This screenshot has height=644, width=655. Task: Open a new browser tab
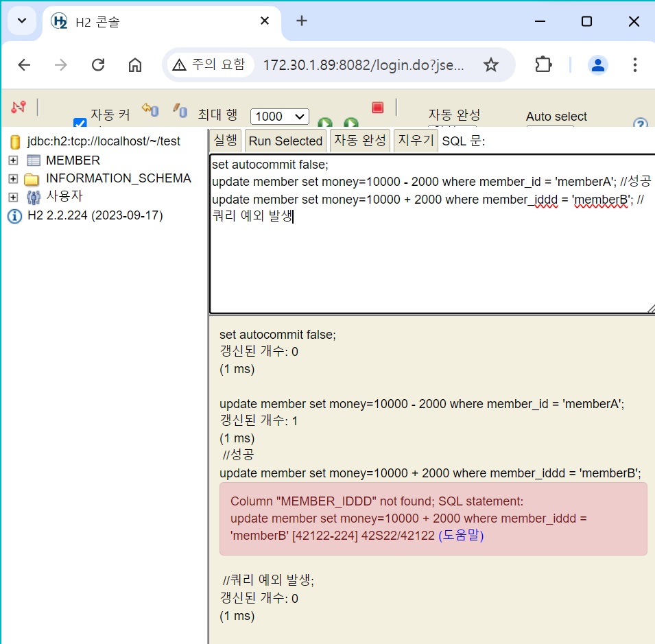pyautogui.click(x=302, y=21)
